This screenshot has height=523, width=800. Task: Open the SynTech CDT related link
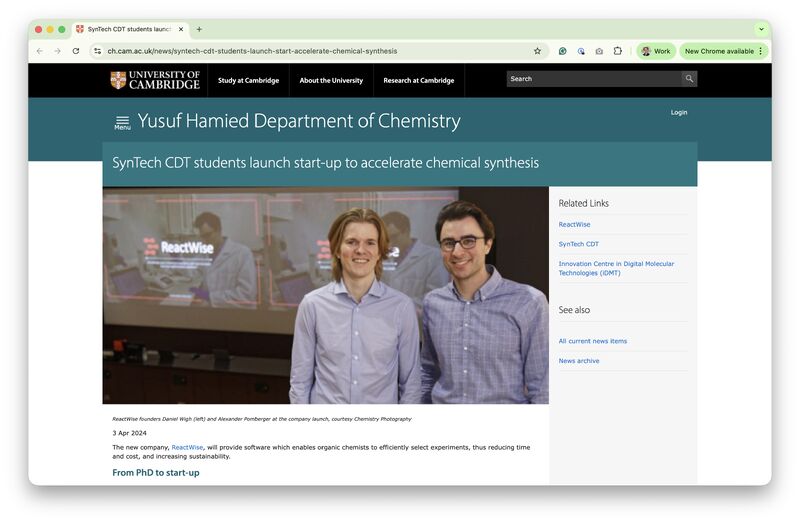(x=579, y=244)
